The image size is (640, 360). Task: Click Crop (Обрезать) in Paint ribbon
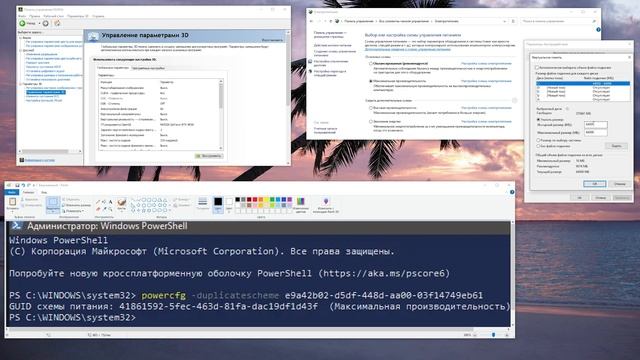pyautogui.click(x=72, y=200)
